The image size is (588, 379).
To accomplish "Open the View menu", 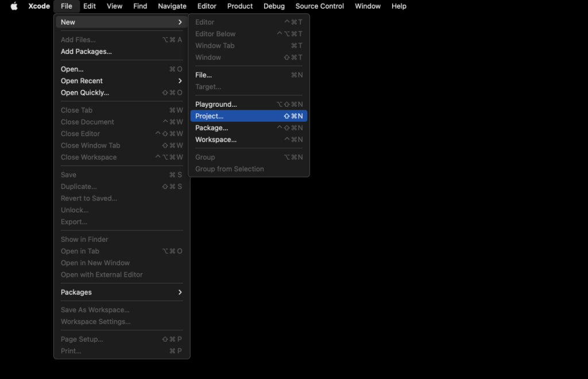I will coord(114,6).
